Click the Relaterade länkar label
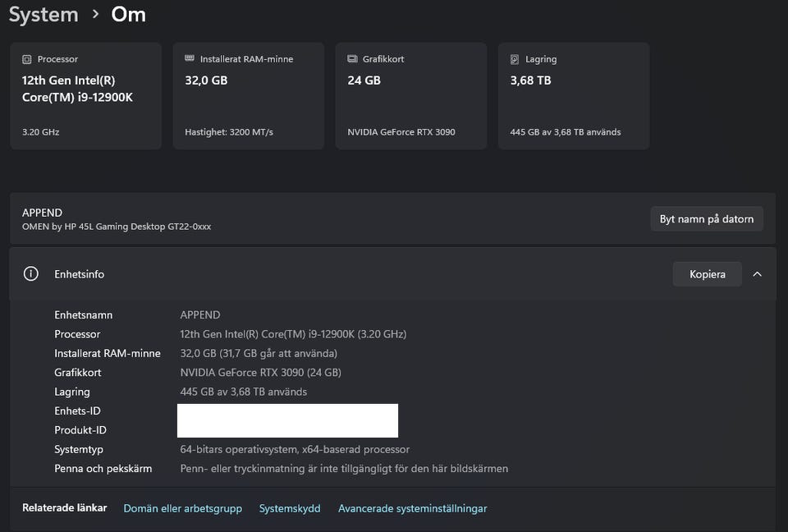Screen dimensions: 788x532 64,508
